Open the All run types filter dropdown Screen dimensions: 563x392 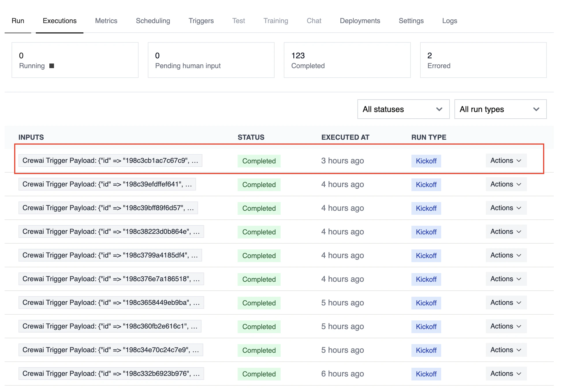coord(500,109)
